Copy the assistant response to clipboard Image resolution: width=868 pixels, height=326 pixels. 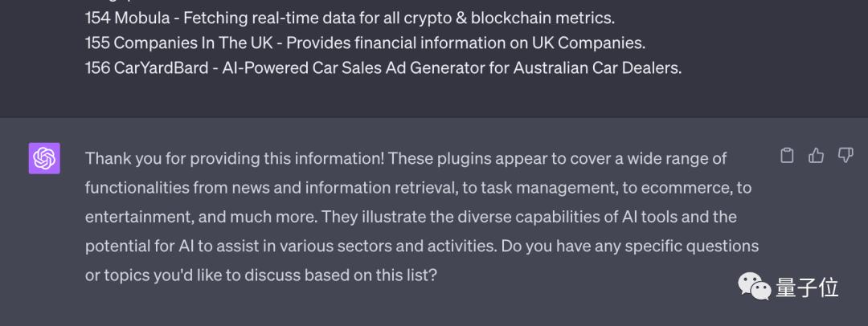tap(788, 156)
